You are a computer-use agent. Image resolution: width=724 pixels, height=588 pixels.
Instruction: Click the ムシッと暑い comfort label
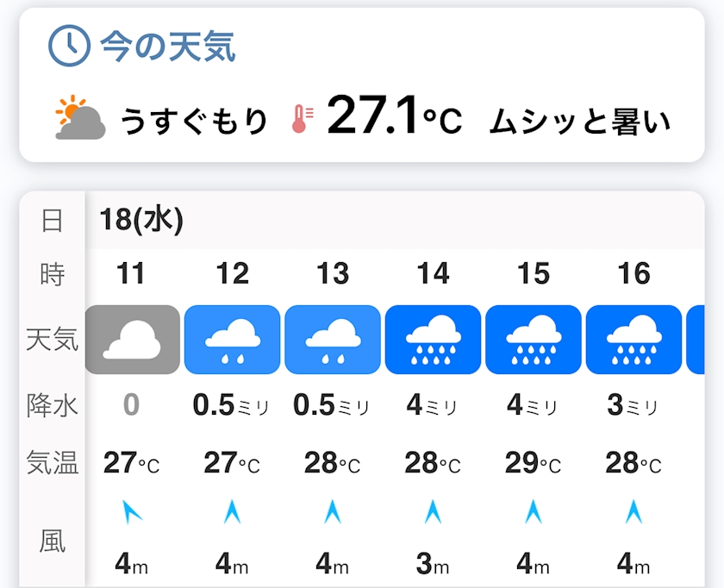click(579, 122)
